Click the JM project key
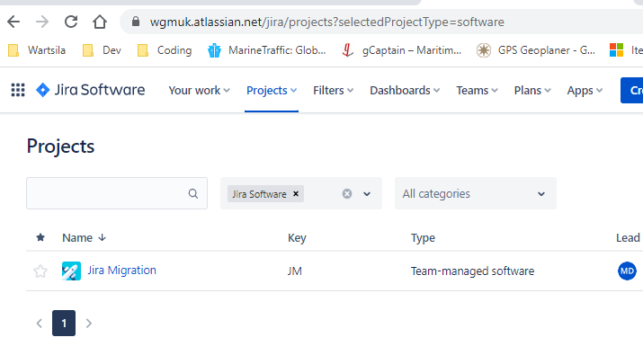The height and width of the screenshot is (364, 643). pyautogui.click(x=294, y=271)
